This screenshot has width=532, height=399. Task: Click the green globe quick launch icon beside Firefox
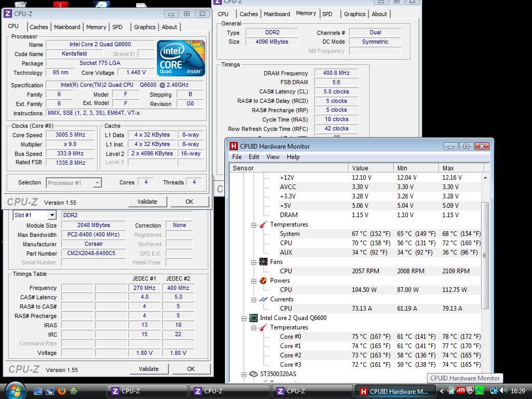pos(74,391)
